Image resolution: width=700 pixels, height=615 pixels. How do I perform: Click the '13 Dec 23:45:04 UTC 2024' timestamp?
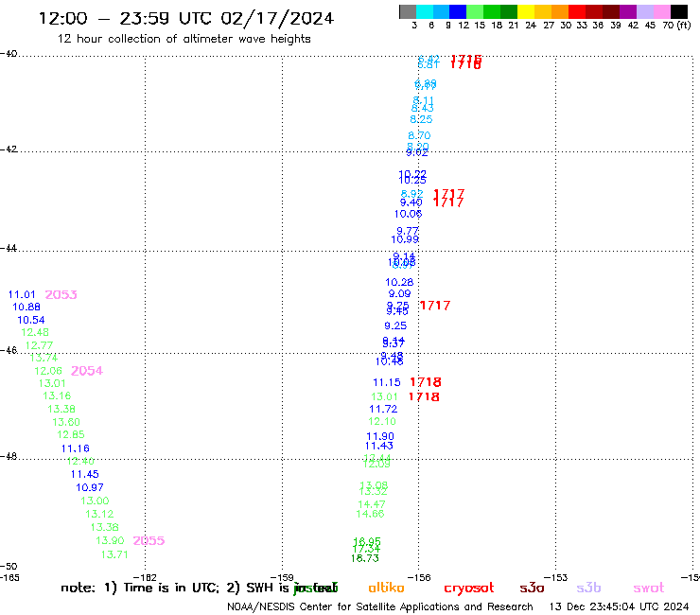[x=619, y=607]
